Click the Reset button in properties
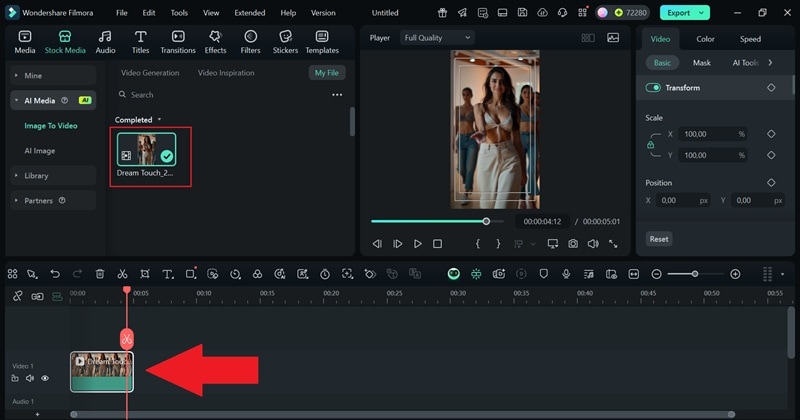 tap(659, 239)
